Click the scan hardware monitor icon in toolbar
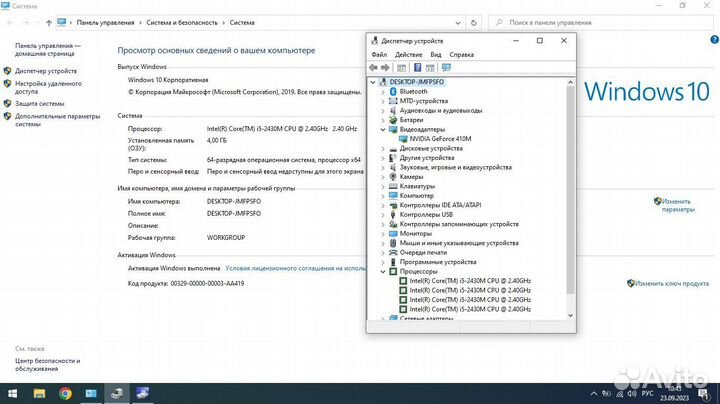This screenshot has height=404, width=720. [x=446, y=67]
